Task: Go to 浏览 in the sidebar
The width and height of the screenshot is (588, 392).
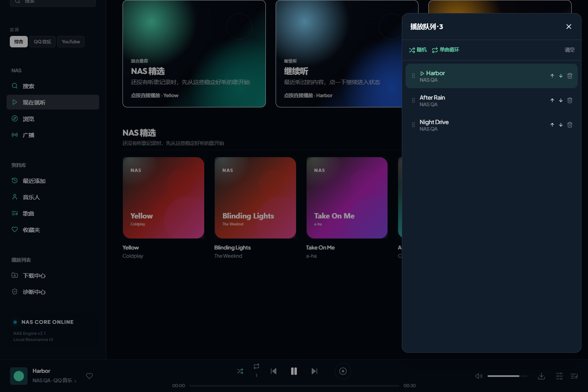Action: [x=53, y=119]
